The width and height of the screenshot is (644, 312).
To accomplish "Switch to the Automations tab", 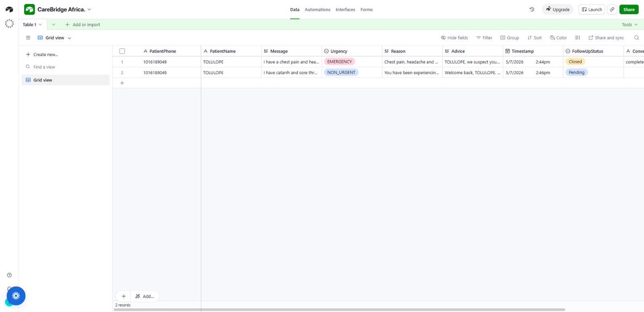I will click(318, 10).
